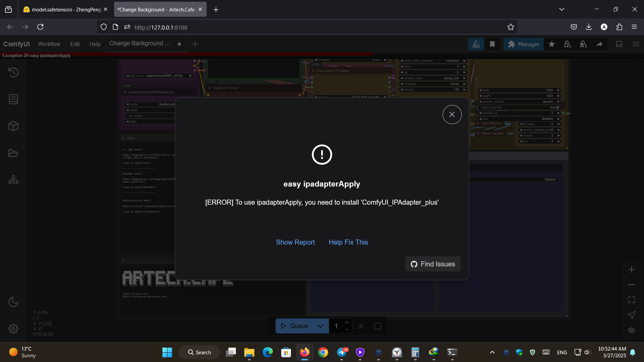Open the Edit menu

[75, 44]
